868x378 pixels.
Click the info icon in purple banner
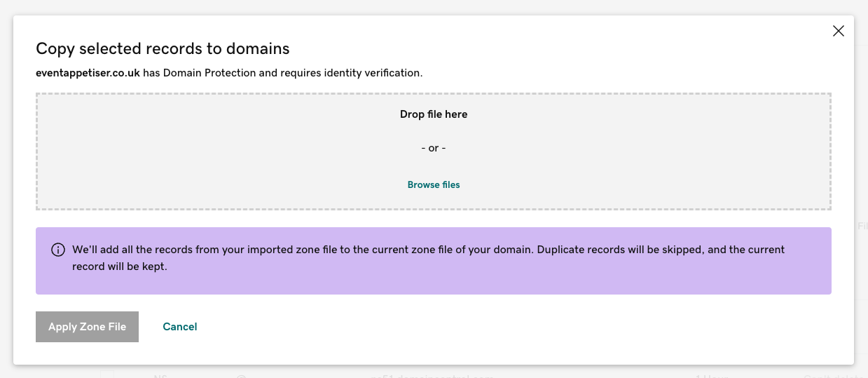(x=58, y=250)
